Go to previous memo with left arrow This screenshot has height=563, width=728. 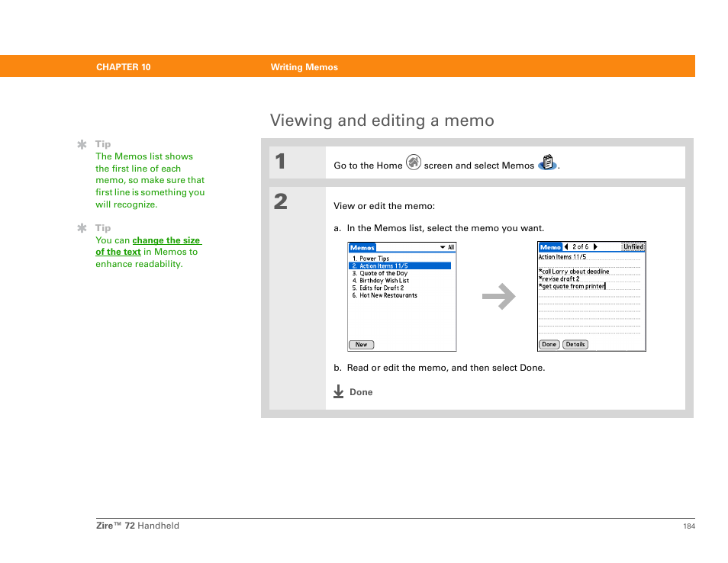(566, 247)
